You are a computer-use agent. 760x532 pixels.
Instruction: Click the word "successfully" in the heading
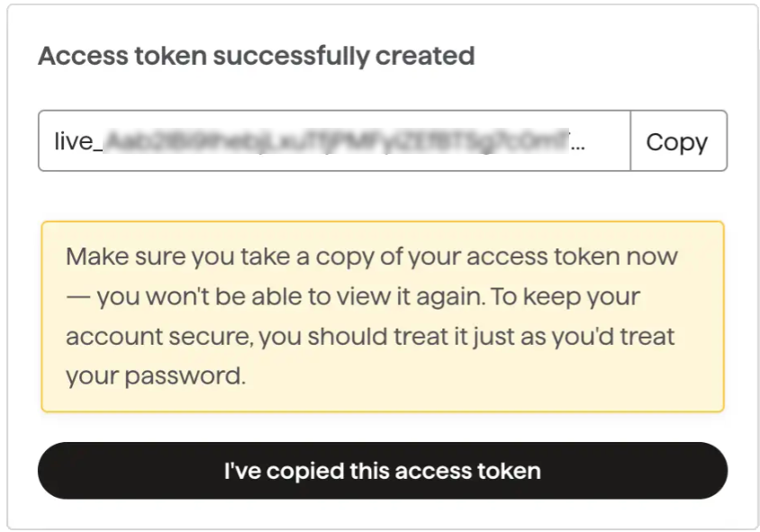[x=290, y=56]
